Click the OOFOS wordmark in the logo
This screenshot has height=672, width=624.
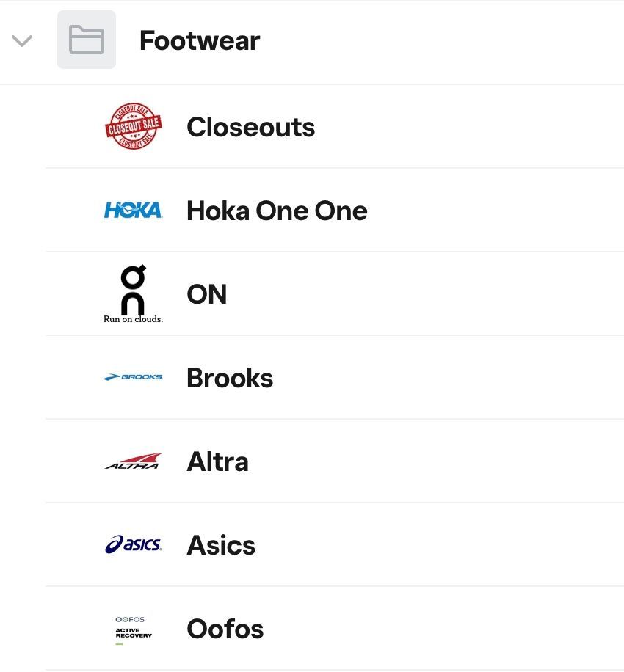[130, 619]
